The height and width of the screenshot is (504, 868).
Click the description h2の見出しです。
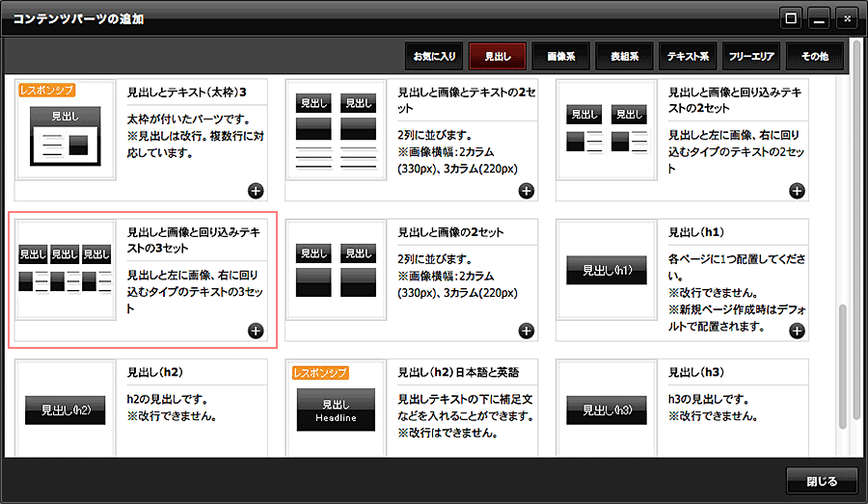coord(167,399)
